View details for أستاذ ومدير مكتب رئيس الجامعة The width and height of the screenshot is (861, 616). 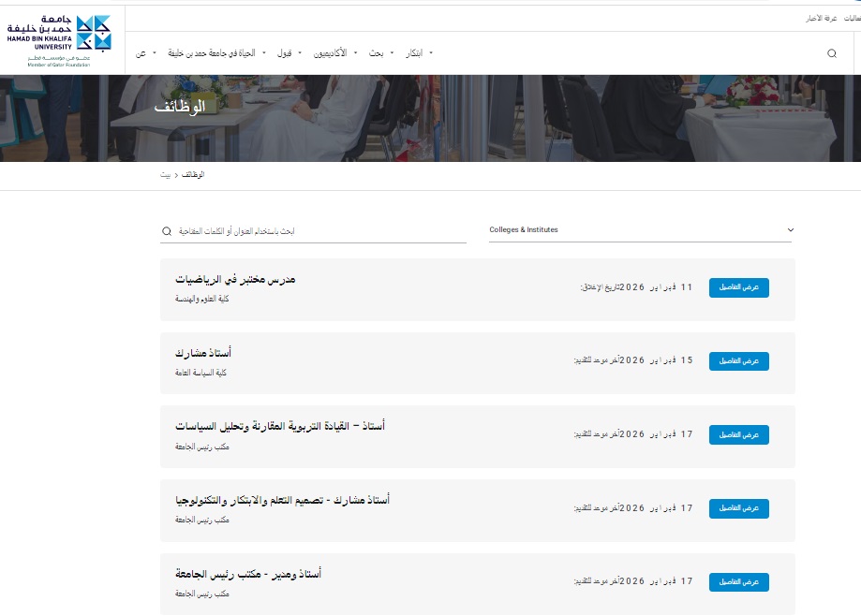pos(738,581)
